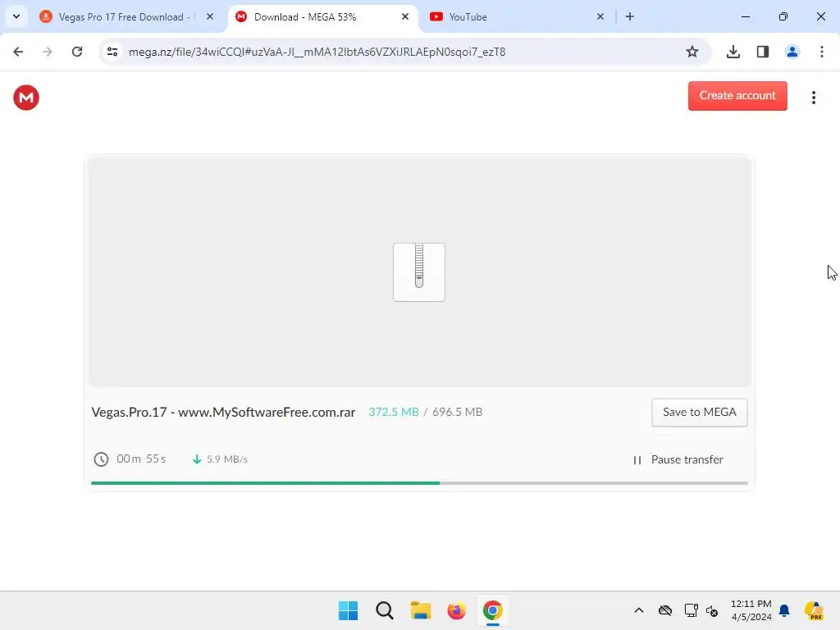
Task: Open Chrome downloads icon
Action: tap(733, 52)
